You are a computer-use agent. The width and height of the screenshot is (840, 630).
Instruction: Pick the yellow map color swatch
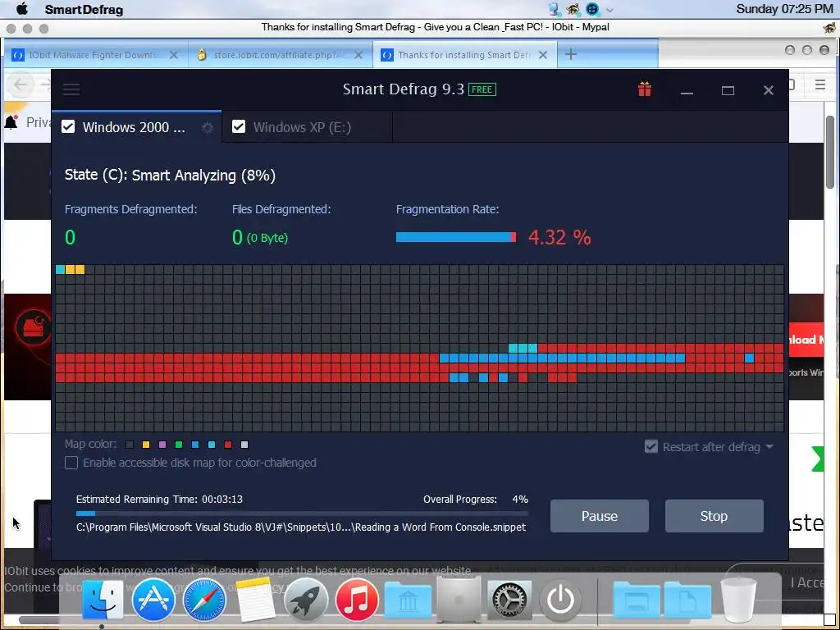(146, 445)
